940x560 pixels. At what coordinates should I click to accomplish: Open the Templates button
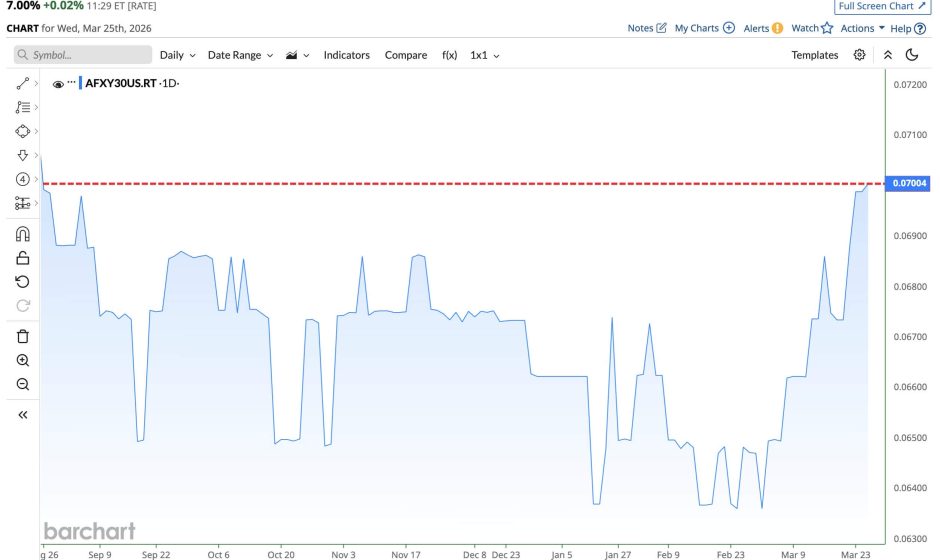pyautogui.click(x=814, y=55)
